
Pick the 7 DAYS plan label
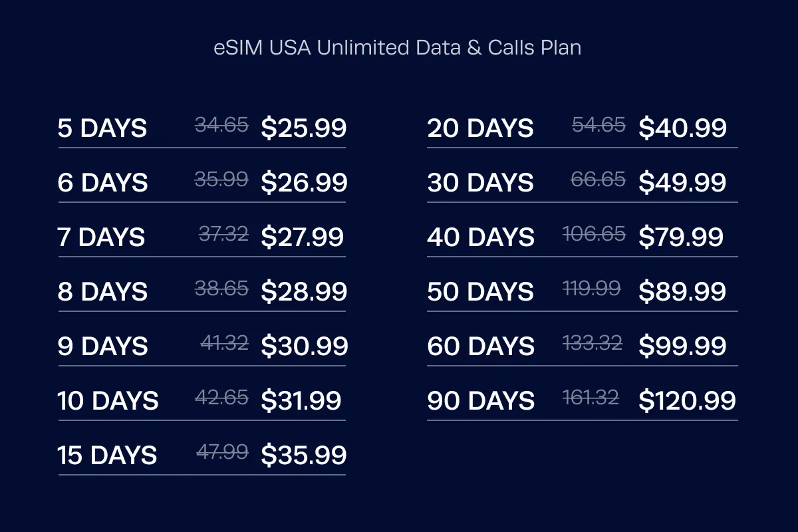click(101, 237)
